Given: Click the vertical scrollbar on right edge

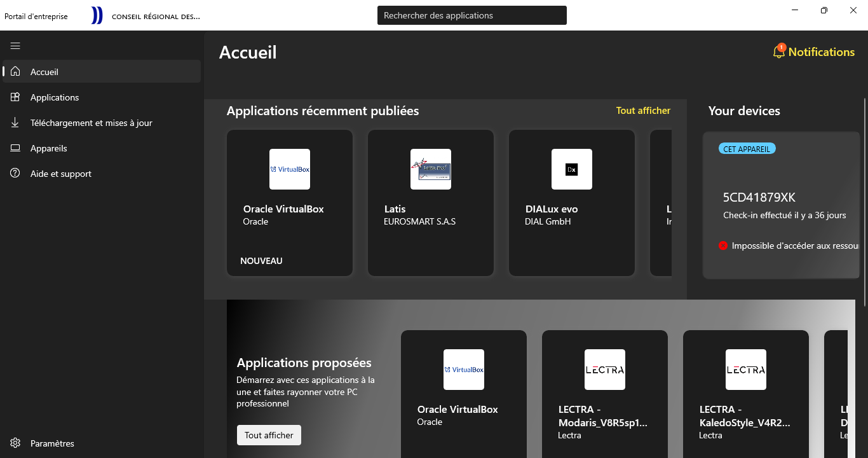Looking at the screenshot, I should pos(864,191).
